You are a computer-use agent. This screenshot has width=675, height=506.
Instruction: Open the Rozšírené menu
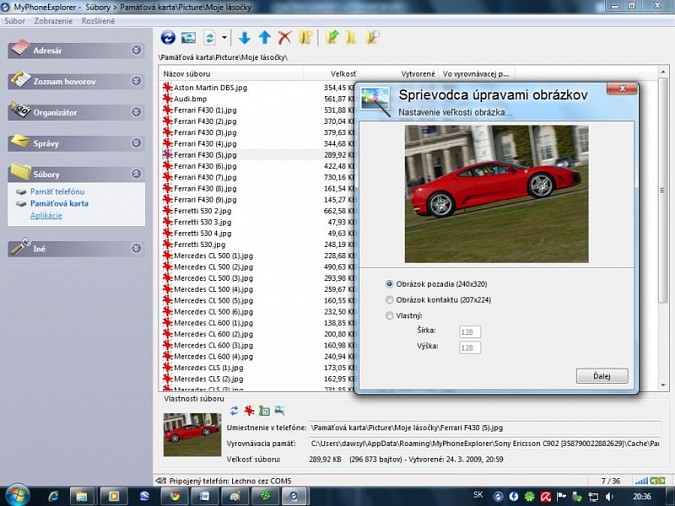click(x=98, y=21)
